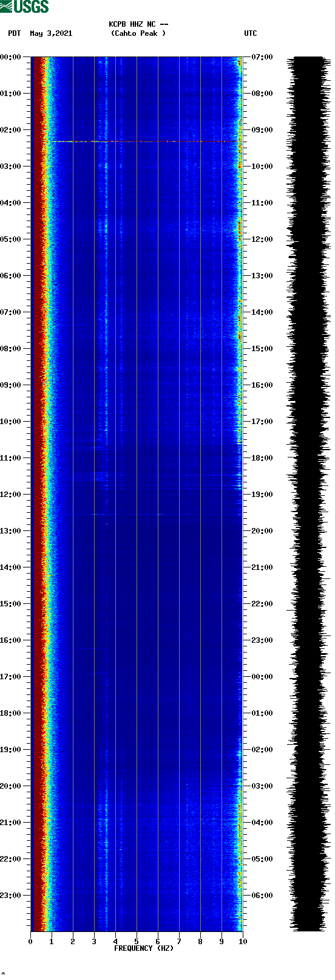Click the 19:00 PDT time label
Image resolution: width=335 pixels, height=980 pixels.
(x=11, y=750)
